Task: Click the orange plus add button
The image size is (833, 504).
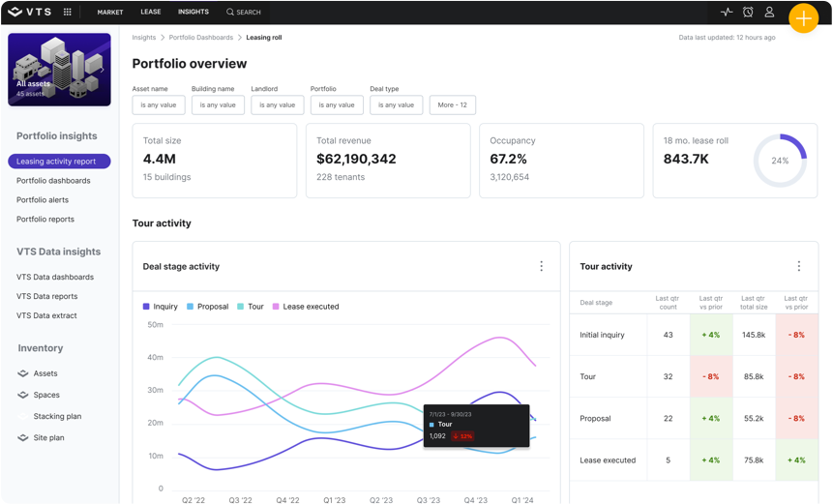Action: click(x=803, y=18)
